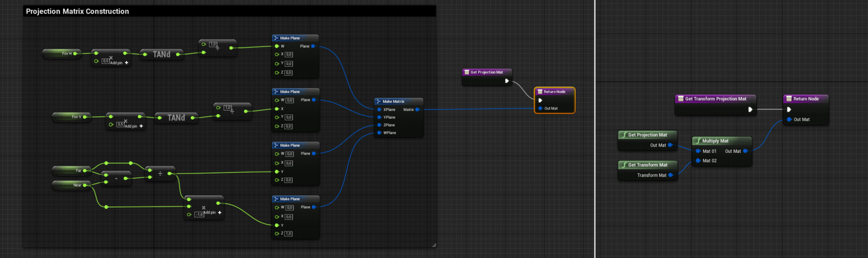This screenshot has height=258, width=868.
Task: Click the Mat 01 input pin on Multiply Mat
Action: (698, 151)
